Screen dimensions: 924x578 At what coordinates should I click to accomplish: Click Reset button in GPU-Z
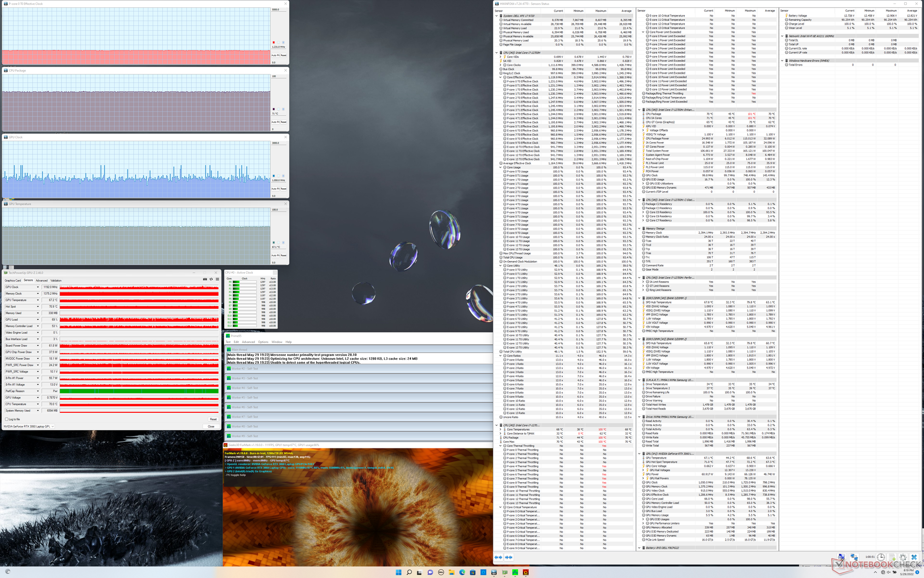coord(213,419)
